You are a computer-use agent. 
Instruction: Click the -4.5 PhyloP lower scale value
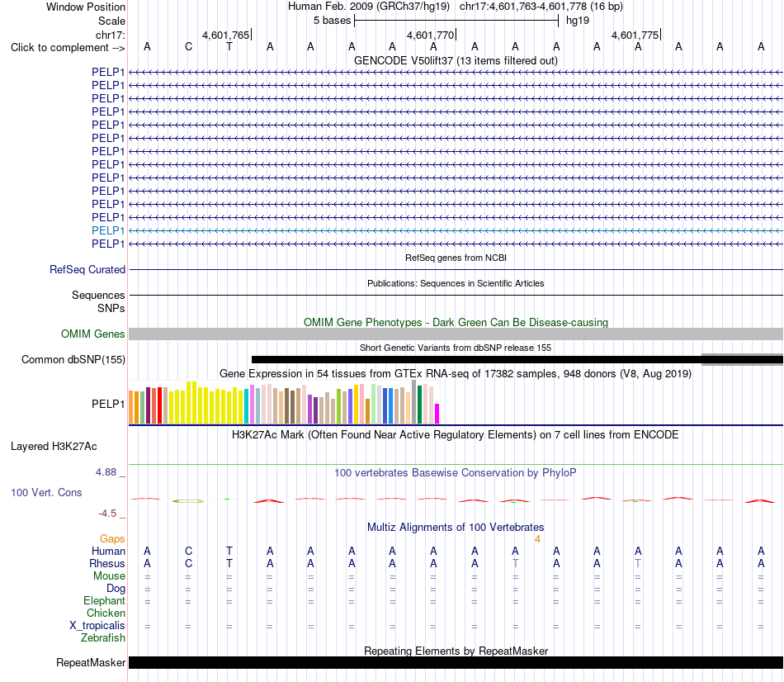click(x=107, y=514)
